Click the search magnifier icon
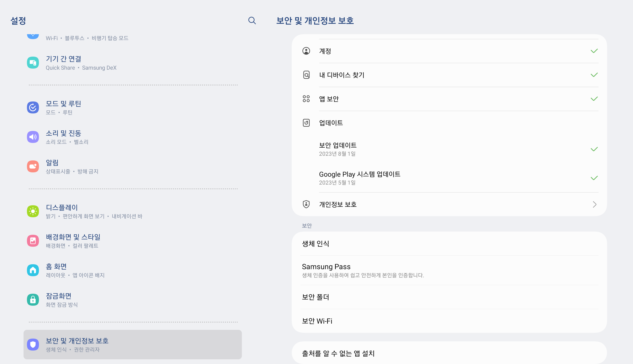633x364 pixels. pyautogui.click(x=252, y=21)
